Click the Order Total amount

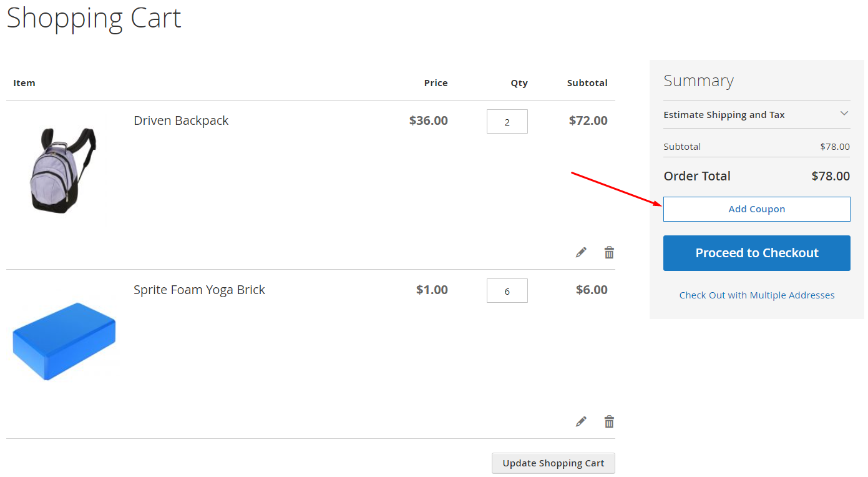tap(831, 176)
